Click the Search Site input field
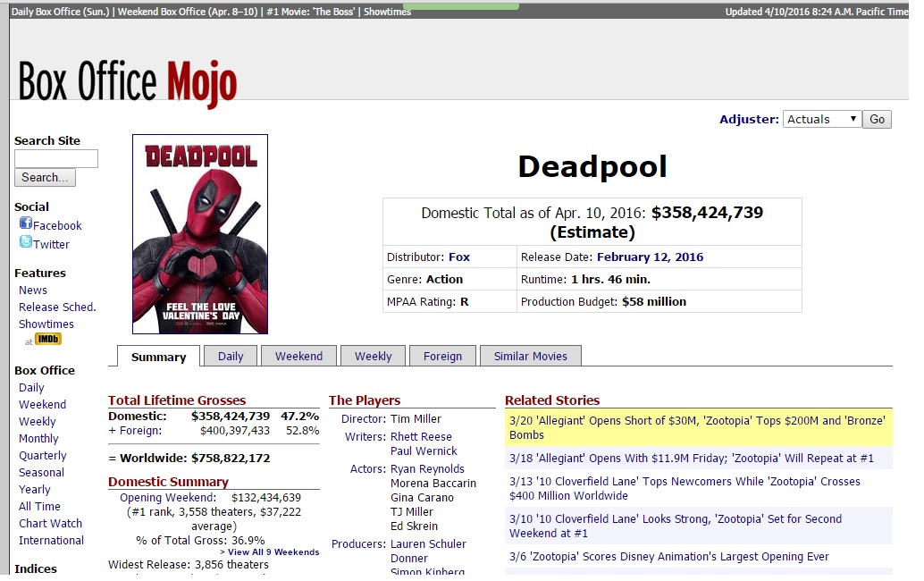 tap(56, 158)
